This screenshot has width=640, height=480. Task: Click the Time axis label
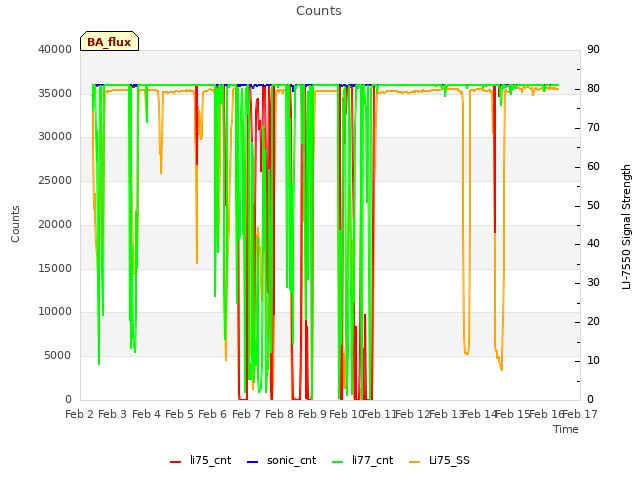[566, 429]
